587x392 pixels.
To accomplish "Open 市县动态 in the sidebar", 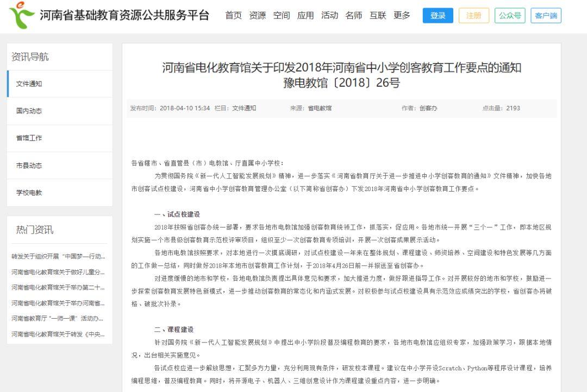I will (60, 166).
